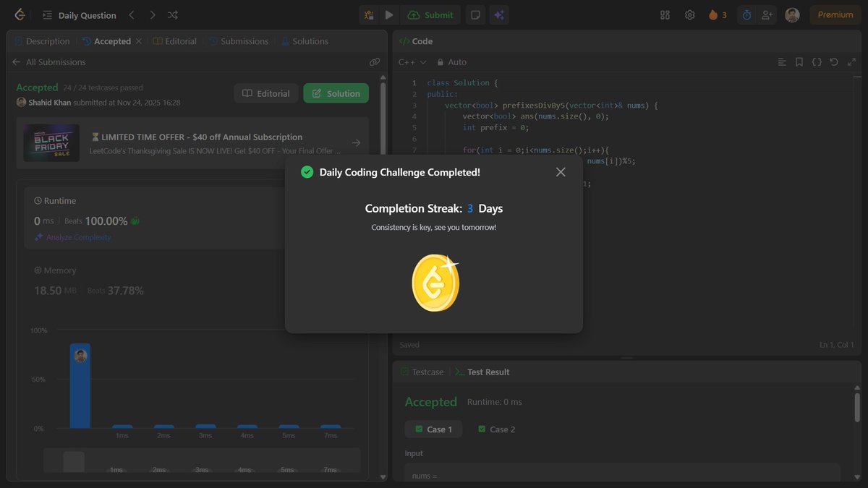Click the Code panel title
The image size is (868, 488).
coord(416,42)
